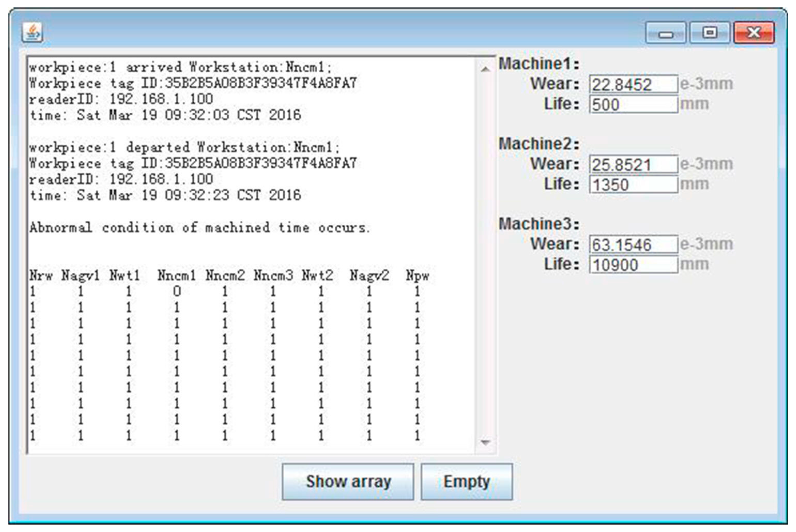796x532 pixels.
Task: Click the Machine1 Life field showing 500
Action: pyautogui.click(x=633, y=105)
